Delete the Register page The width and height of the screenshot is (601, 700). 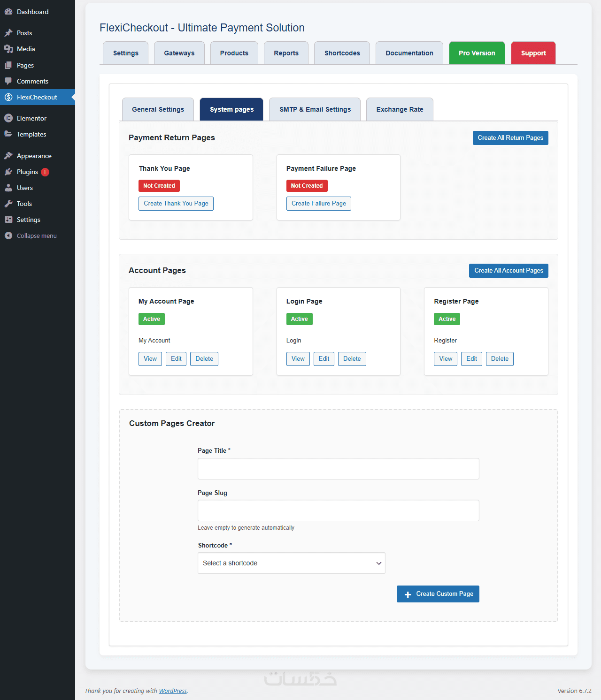(500, 359)
